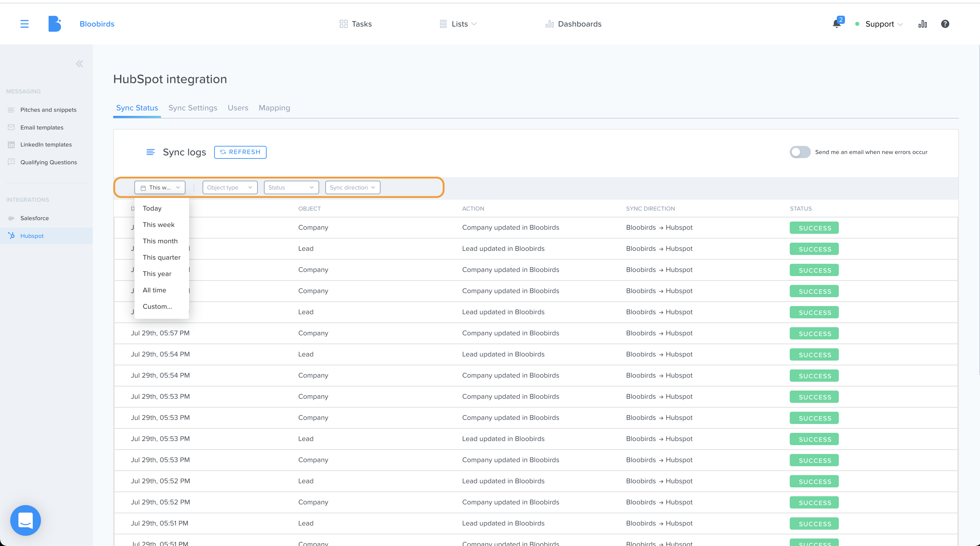The width and height of the screenshot is (980, 546).
Task: Click the Sync logs list icon
Action: click(151, 152)
